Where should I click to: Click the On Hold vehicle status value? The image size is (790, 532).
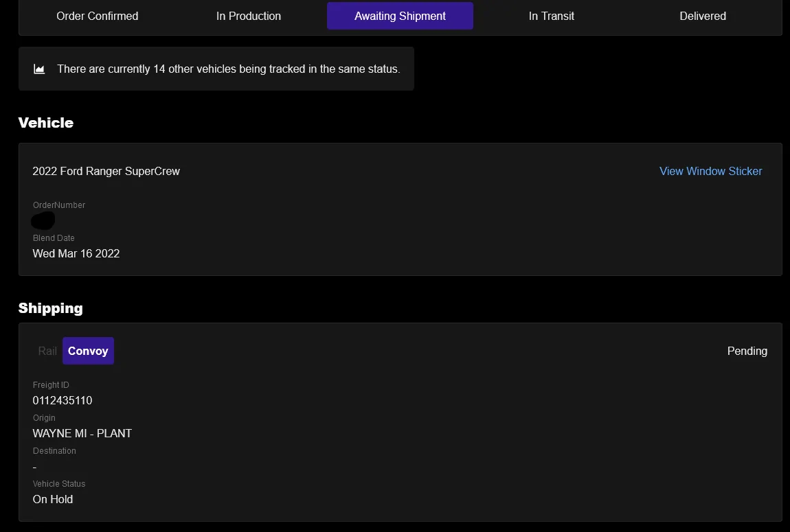click(53, 499)
